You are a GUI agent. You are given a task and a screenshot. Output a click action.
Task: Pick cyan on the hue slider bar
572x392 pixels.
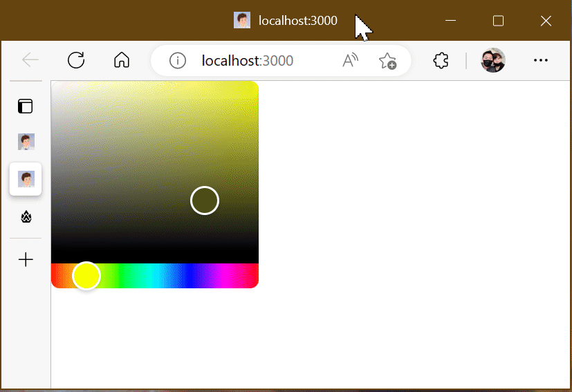pyautogui.click(x=155, y=276)
